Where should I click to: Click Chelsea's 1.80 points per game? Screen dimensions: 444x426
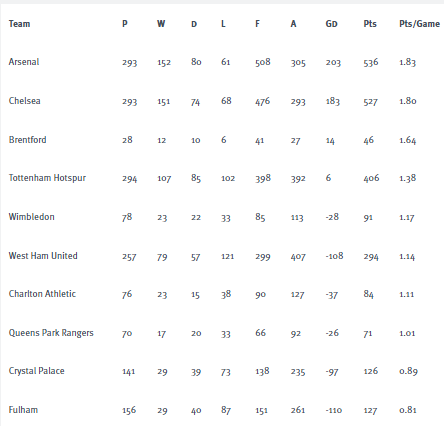[x=408, y=101]
